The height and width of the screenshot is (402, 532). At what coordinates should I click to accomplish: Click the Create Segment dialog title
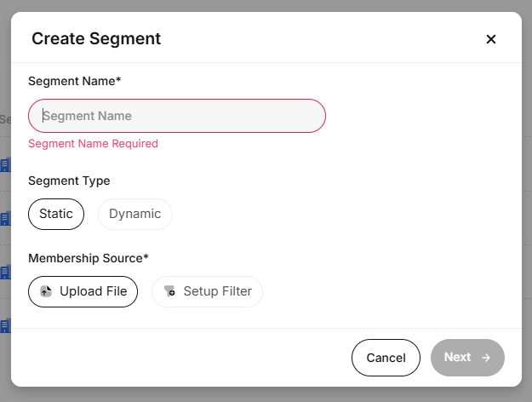96,38
